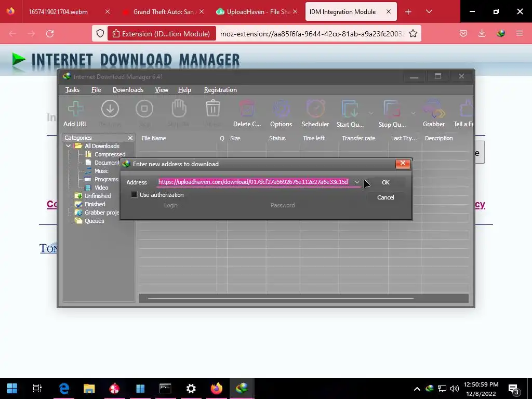Image resolution: width=532 pixels, height=399 pixels.
Task: Open the Registration menu
Action: [x=220, y=90]
